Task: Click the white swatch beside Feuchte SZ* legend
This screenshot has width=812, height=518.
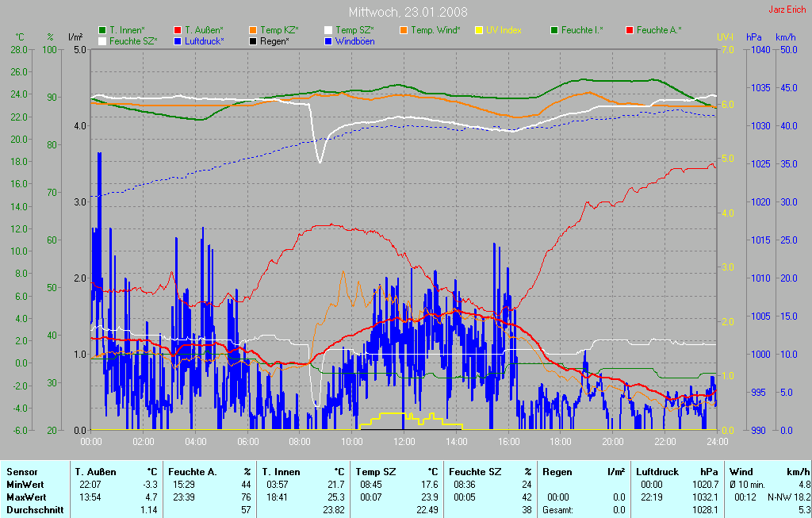Action: coord(102,41)
